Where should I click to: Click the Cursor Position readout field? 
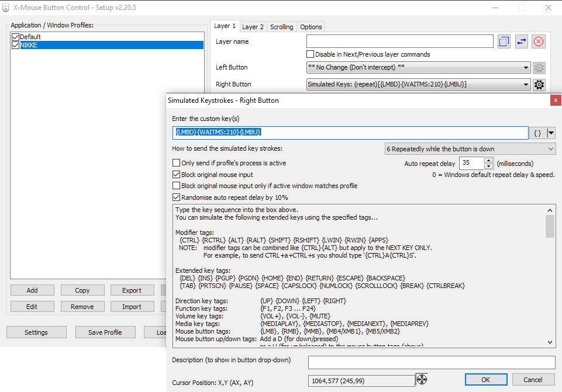361,381
